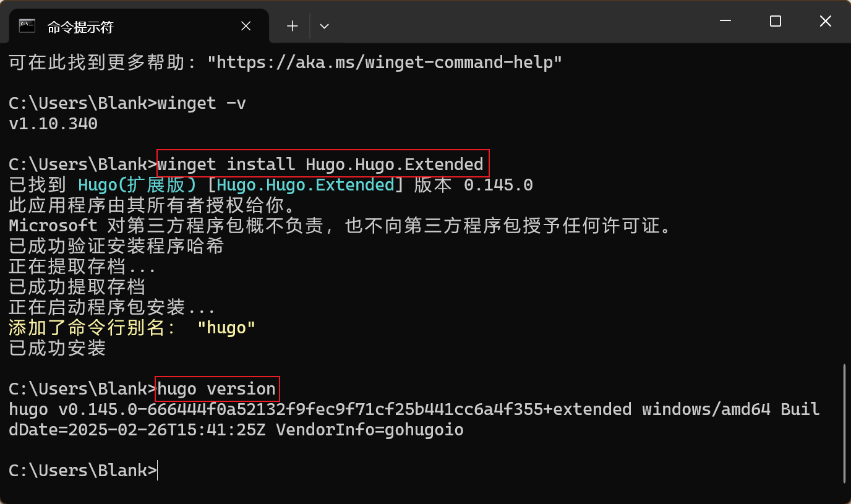
Task: Click the vertical scrollbar thumb
Action: tap(845, 424)
